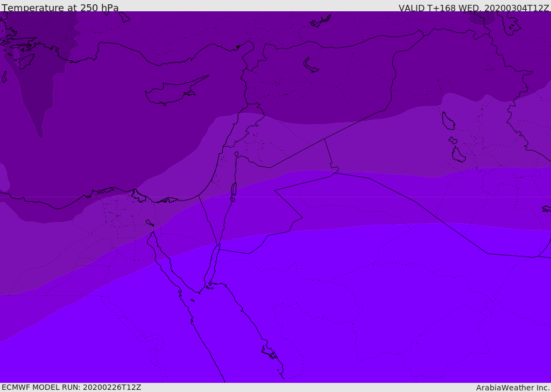Click the 'ECMWF MODEL RUN: 20200226T12Z' text
This screenshot has width=551, height=392.
coord(72,387)
